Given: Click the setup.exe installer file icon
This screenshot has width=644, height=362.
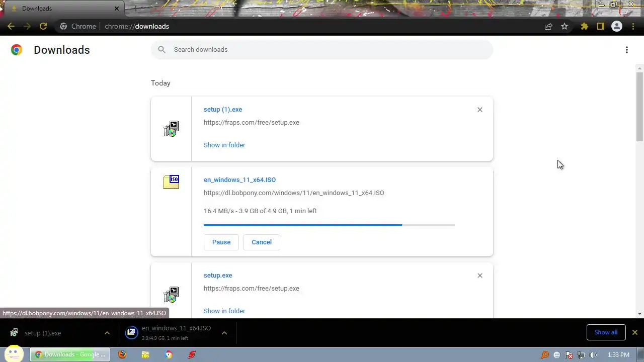Looking at the screenshot, I should tap(171, 295).
